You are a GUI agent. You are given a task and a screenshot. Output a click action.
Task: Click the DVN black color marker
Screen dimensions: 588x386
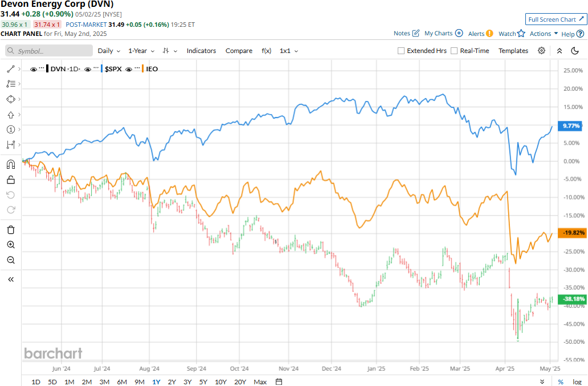[47, 69]
